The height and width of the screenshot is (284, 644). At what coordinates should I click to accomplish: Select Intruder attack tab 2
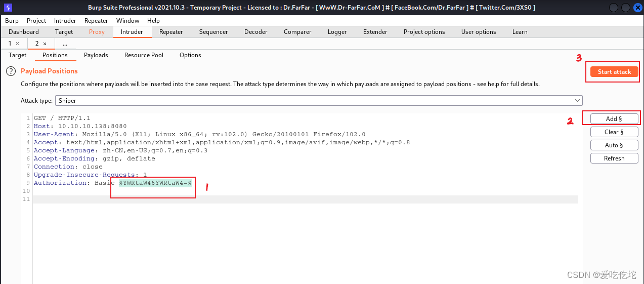pos(37,44)
